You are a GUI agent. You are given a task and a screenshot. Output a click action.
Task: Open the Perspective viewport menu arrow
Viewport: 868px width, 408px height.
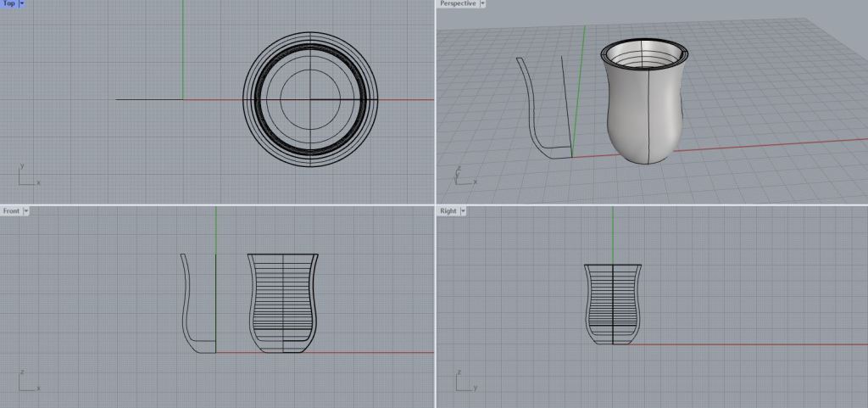(482, 4)
